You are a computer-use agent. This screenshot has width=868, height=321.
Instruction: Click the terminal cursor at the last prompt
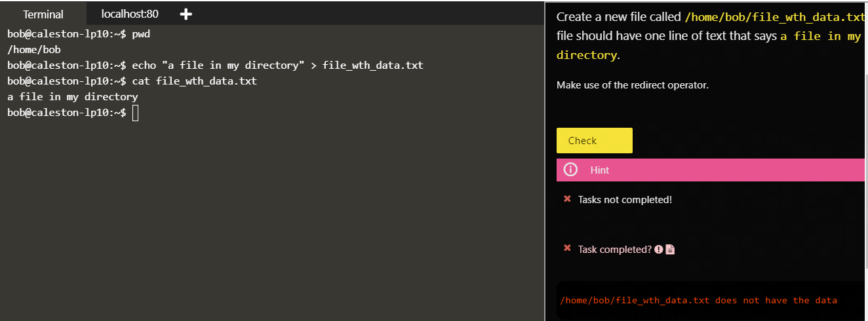click(x=135, y=113)
